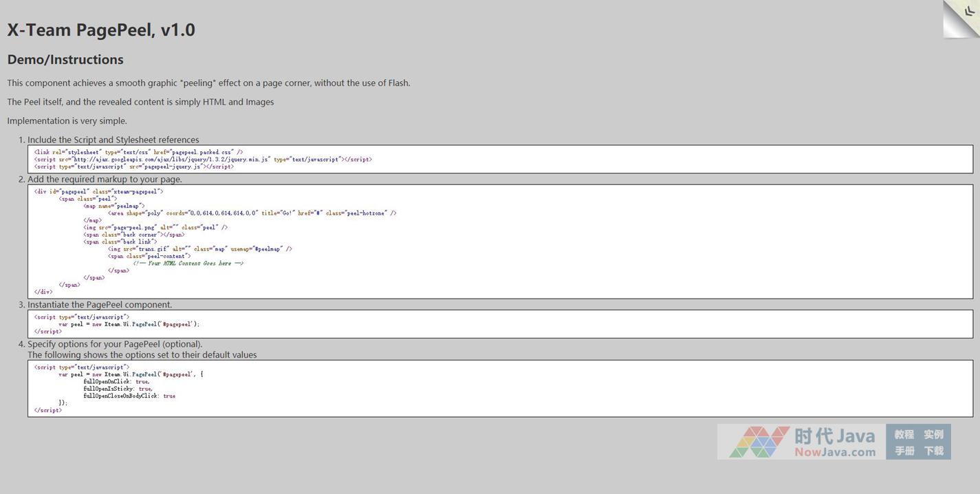Click step 4 'Specify options for your PagePeel' text
Screen dimensions: 980x494
click(x=115, y=344)
